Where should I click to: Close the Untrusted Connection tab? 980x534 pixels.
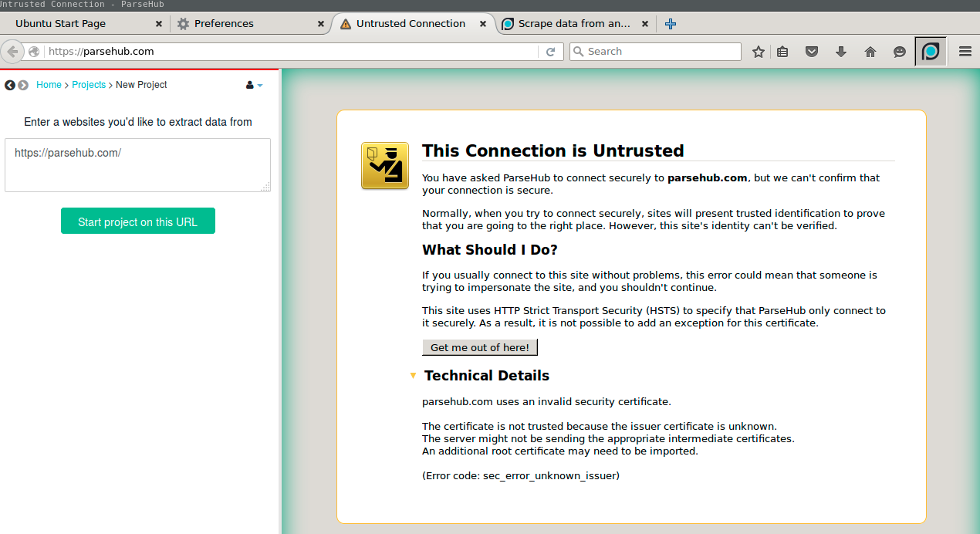pyautogui.click(x=483, y=24)
